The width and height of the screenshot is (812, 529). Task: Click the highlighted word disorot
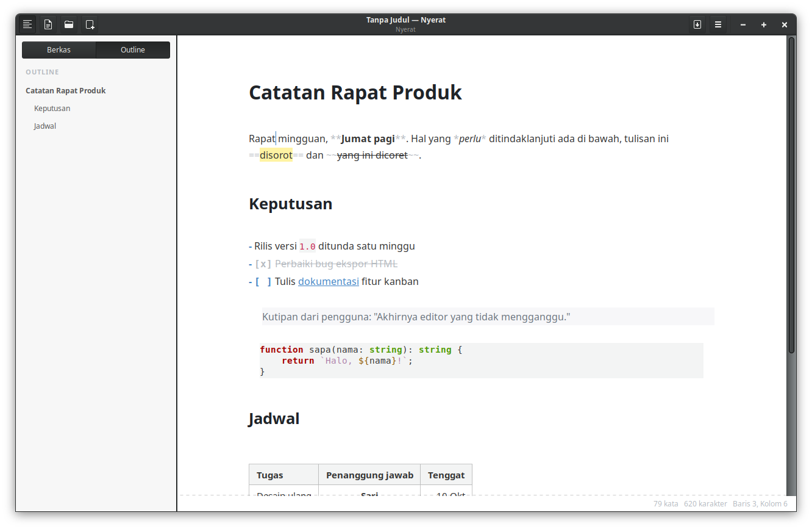click(276, 155)
